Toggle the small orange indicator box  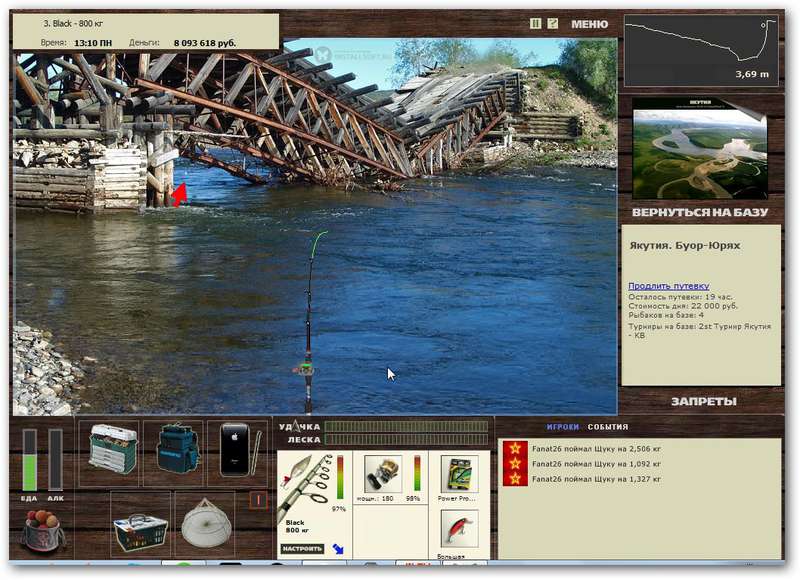point(258,500)
